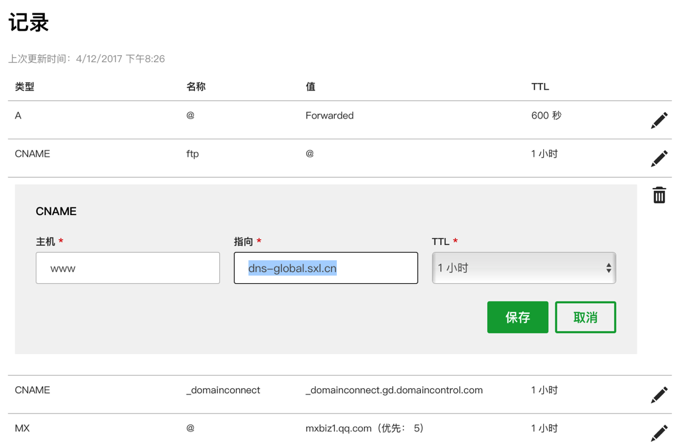The height and width of the screenshot is (442, 700).
Task: Click the 类型 column header
Action: point(25,87)
